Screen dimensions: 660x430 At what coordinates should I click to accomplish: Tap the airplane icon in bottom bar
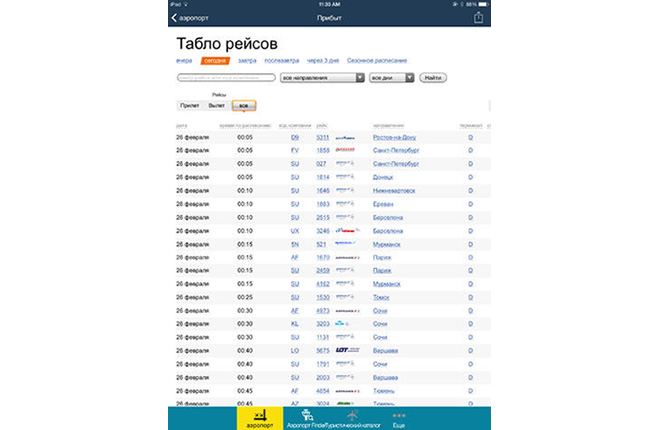[x=351, y=414]
